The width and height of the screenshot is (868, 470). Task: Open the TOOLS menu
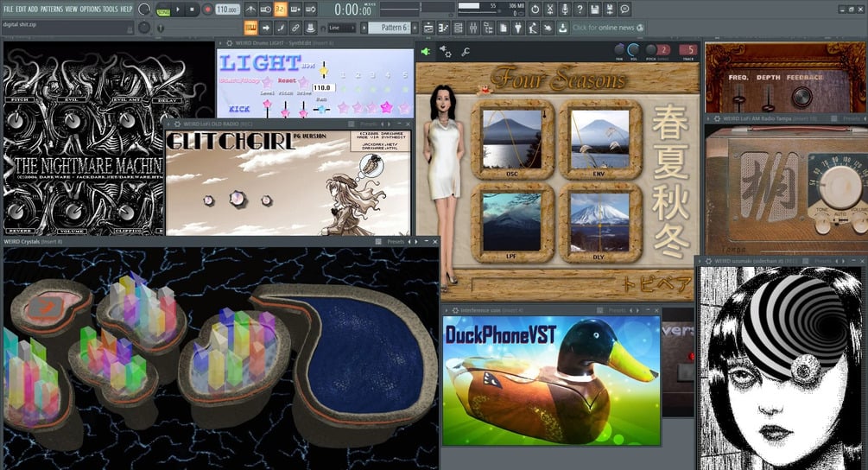111,10
